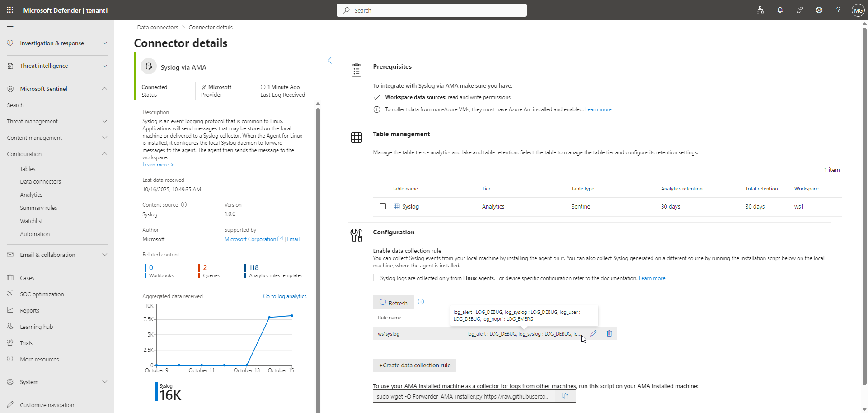Delete the ws1syslog data collection rule
868x413 pixels.
coord(609,333)
